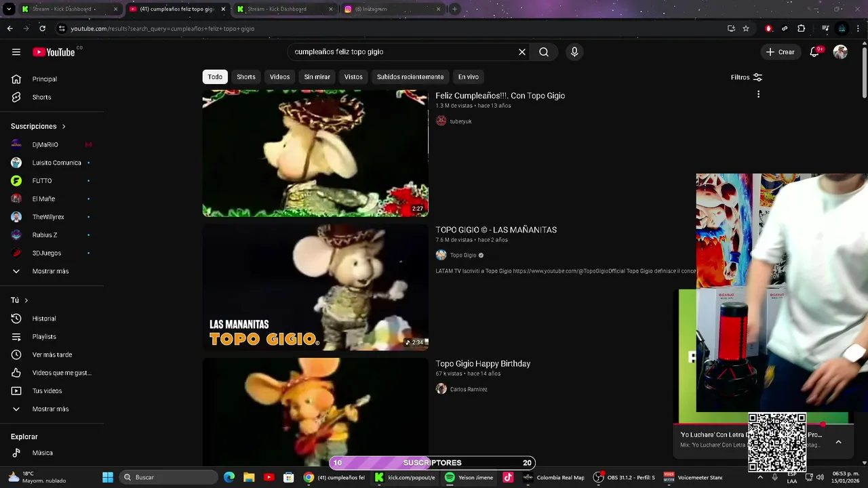This screenshot has height=488, width=868.
Task: Play the Feliz Cumpleaños thumbnail
Action: [315, 153]
